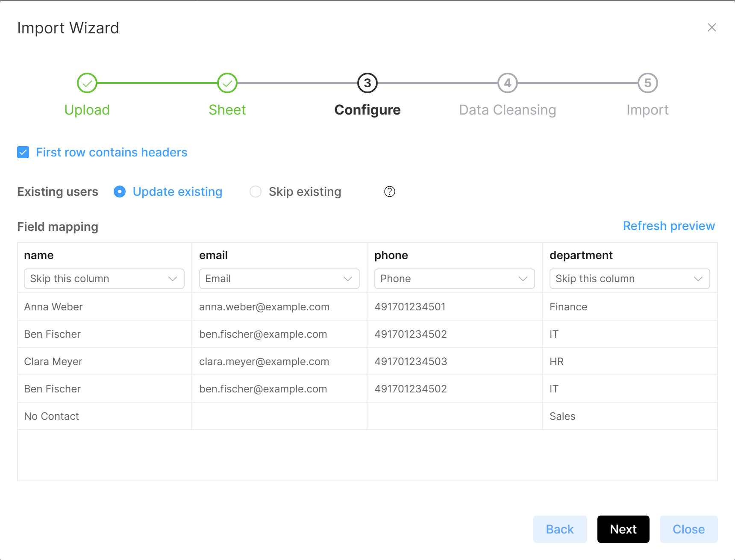Click the step 4 Data Cleansing circle
735x560 pixels.
508,83
